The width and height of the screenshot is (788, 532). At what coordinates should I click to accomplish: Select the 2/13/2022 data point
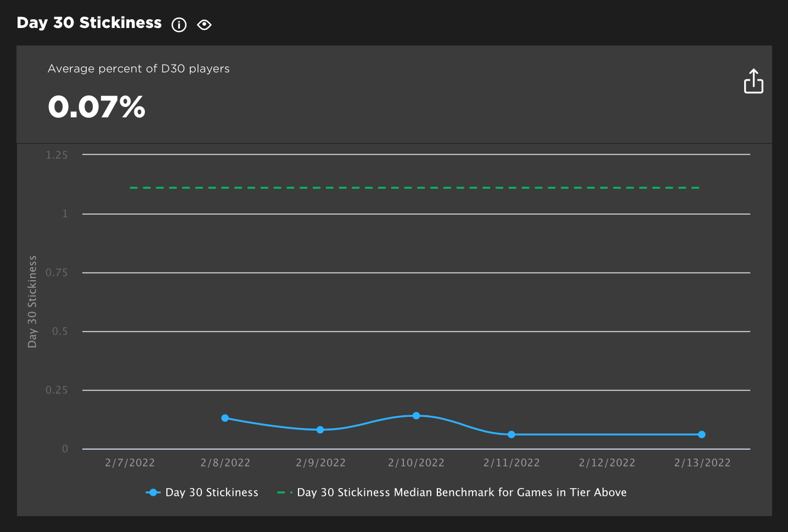pos(702,434)
